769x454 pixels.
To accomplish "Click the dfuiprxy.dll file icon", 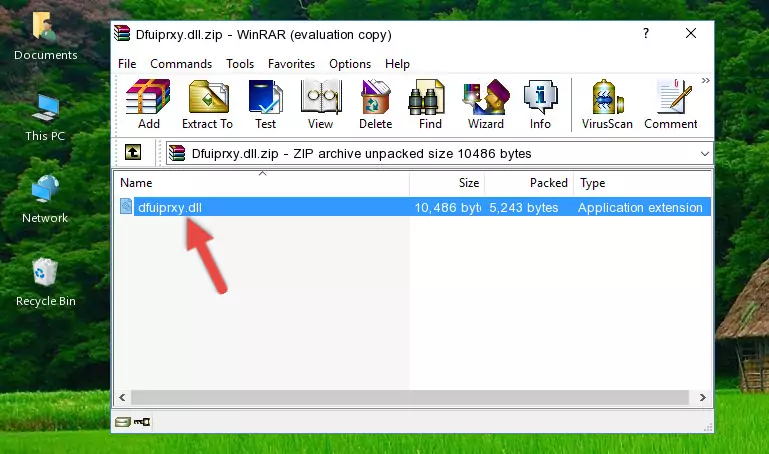I will click(x=126, y=206).
